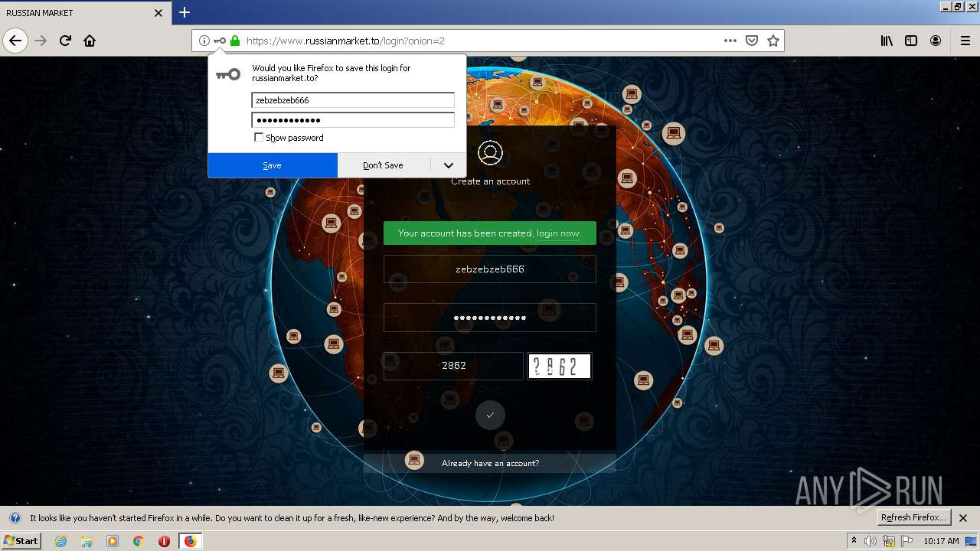
Task: Submit form with round checkmark button
Action: click(x=490, y=415)
